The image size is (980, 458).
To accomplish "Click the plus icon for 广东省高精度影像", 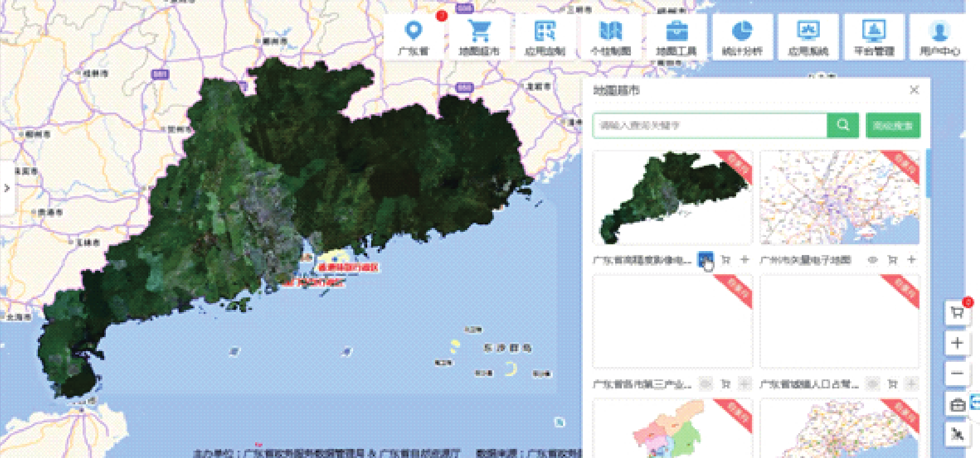I will coord(745,260).
